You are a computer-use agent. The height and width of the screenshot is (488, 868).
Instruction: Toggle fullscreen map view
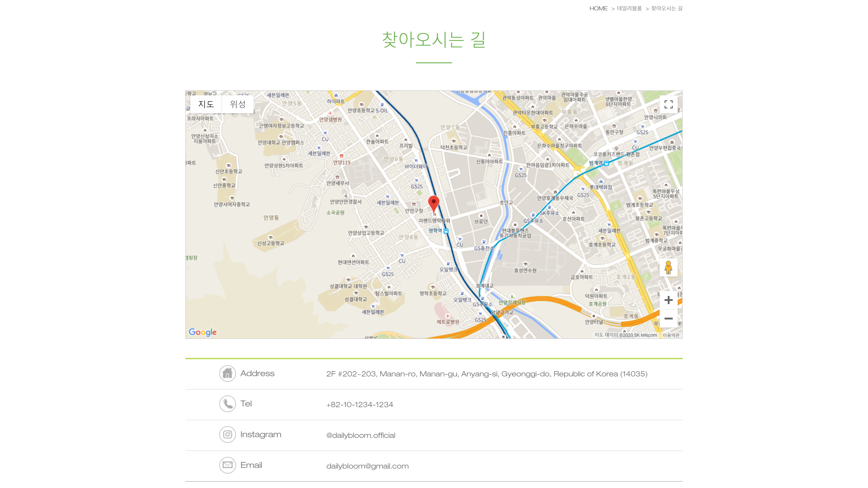click(x=669, y=104)
